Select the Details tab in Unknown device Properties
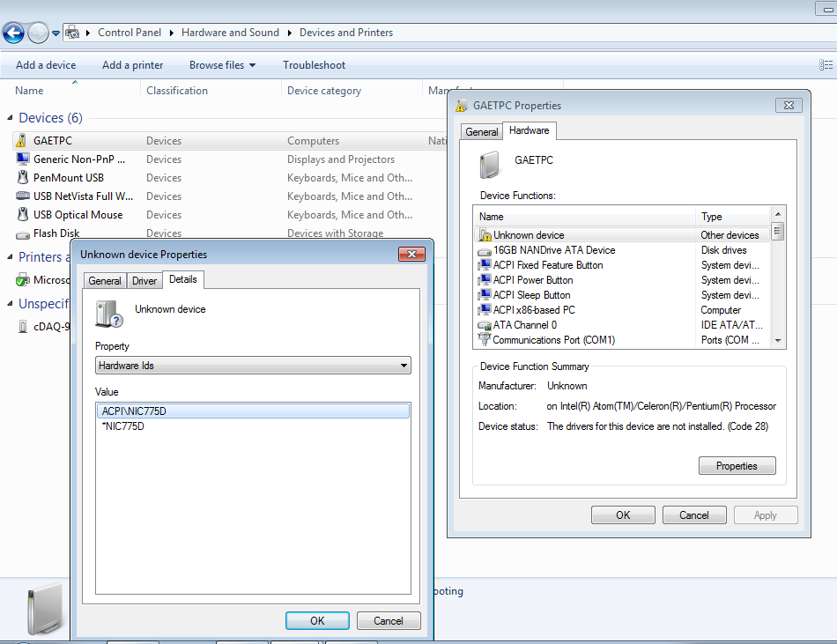 coord(183,279)
